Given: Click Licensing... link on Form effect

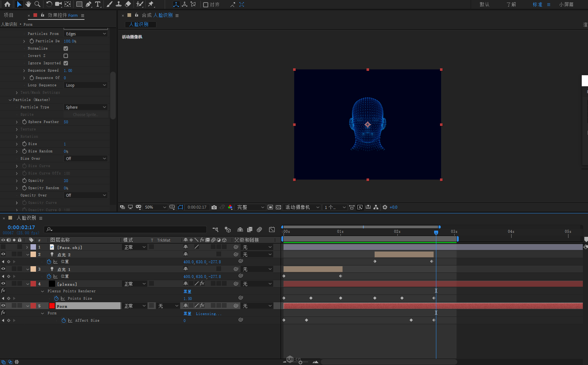Looking at the screenshot, I should (x=209, y=314).
